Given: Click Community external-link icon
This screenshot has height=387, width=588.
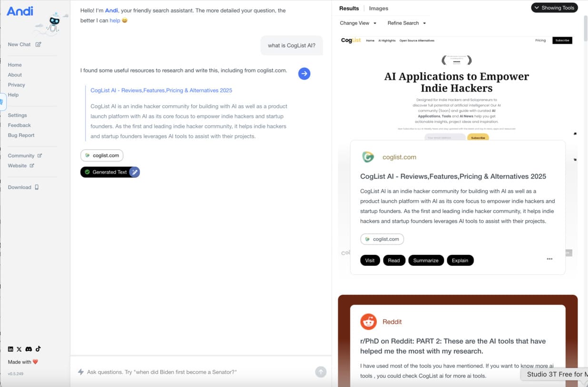Looking at the screenshot, I should 40,155.
